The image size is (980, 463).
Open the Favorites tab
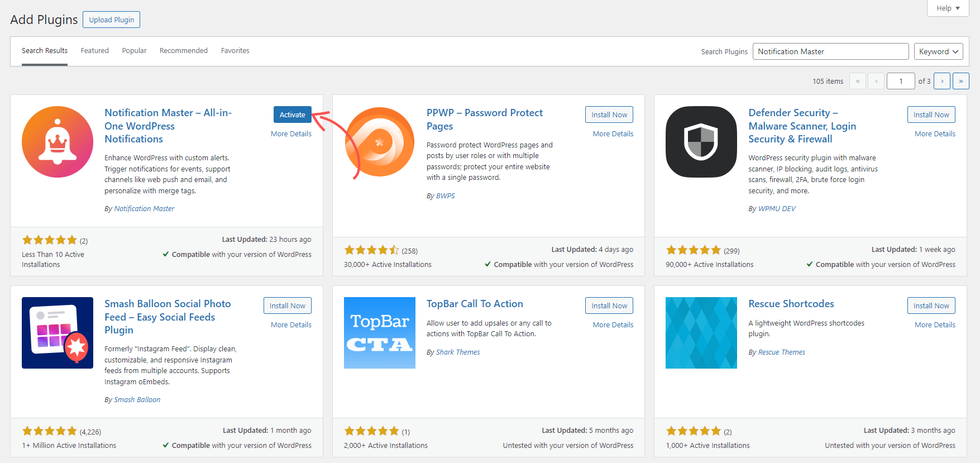pyautogui.click(x=235, y=50)
